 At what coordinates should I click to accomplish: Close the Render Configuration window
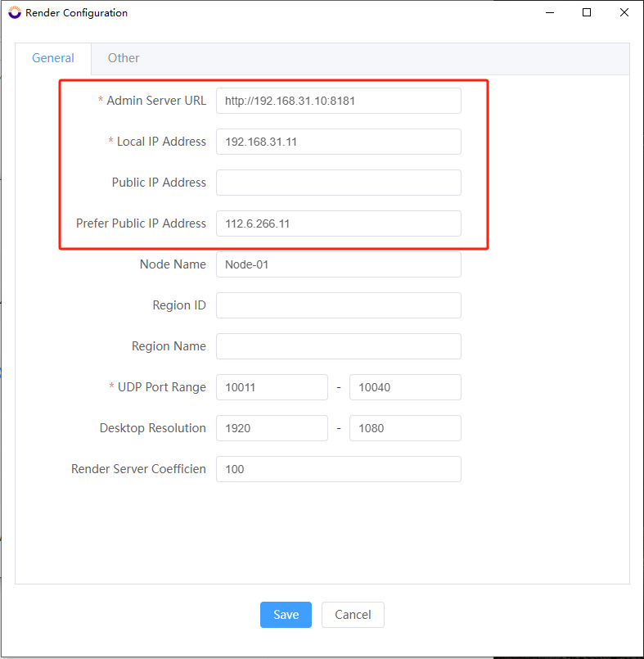624,13
